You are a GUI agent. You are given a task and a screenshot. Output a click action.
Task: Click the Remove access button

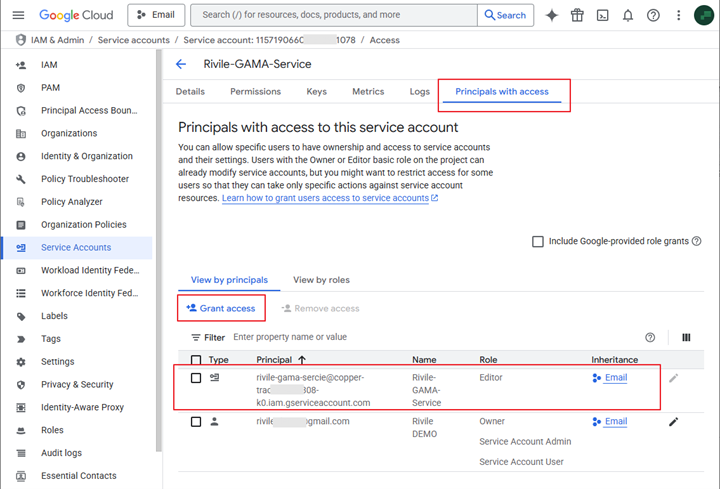(321, 308)
